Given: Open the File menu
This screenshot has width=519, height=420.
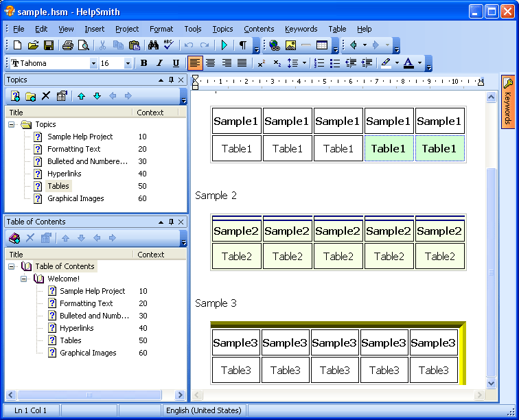Looking at the screenshot, I should point(19,29).
